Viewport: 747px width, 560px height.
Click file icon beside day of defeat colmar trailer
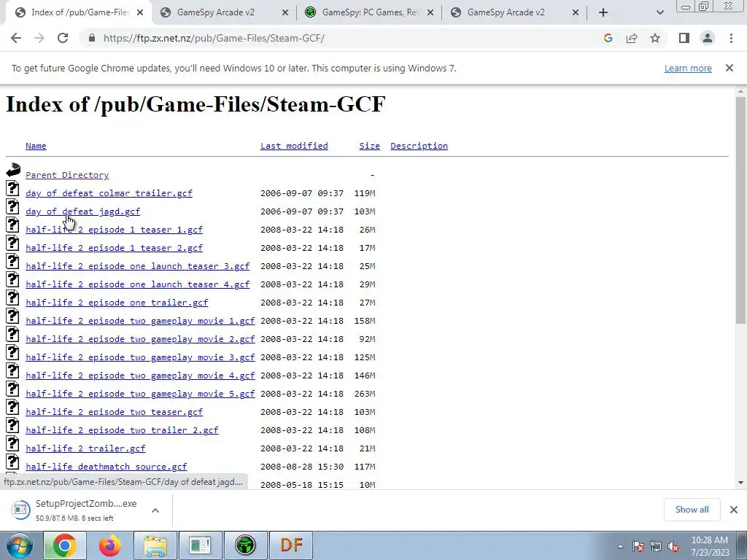click(13, 189)
